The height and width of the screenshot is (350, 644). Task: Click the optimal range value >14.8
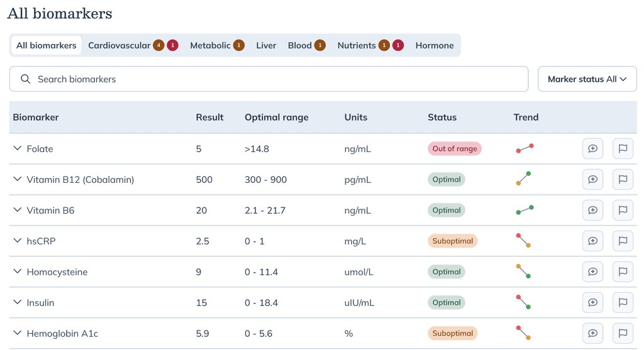pyautogui.click(x=257, y=148)
